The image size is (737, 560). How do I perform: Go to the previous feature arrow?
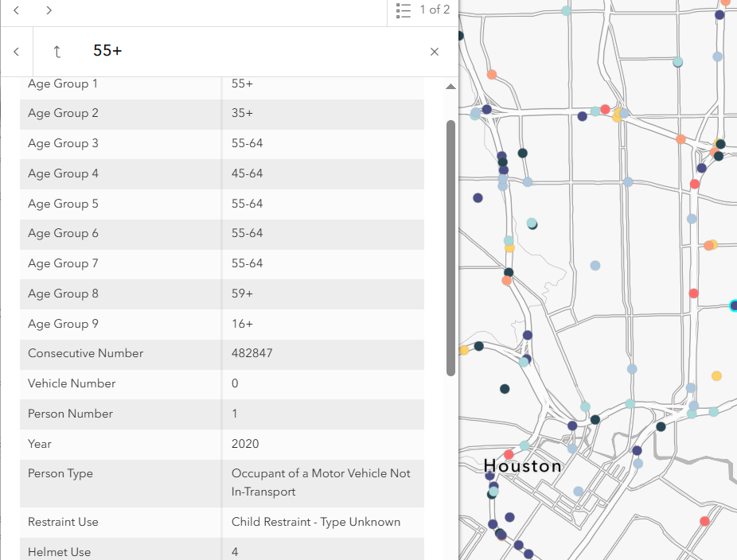pos(17,10)
